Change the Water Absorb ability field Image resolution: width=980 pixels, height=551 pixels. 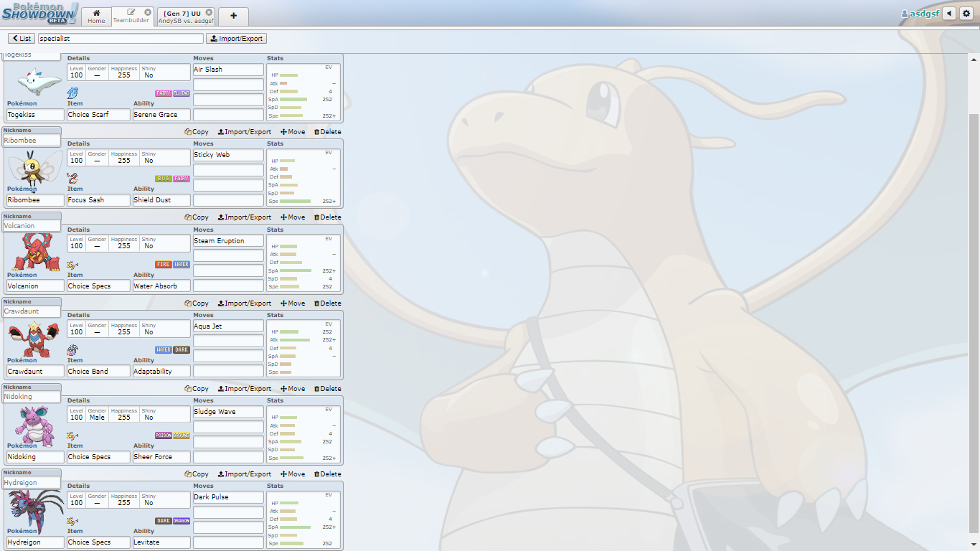tap(161, 286)
